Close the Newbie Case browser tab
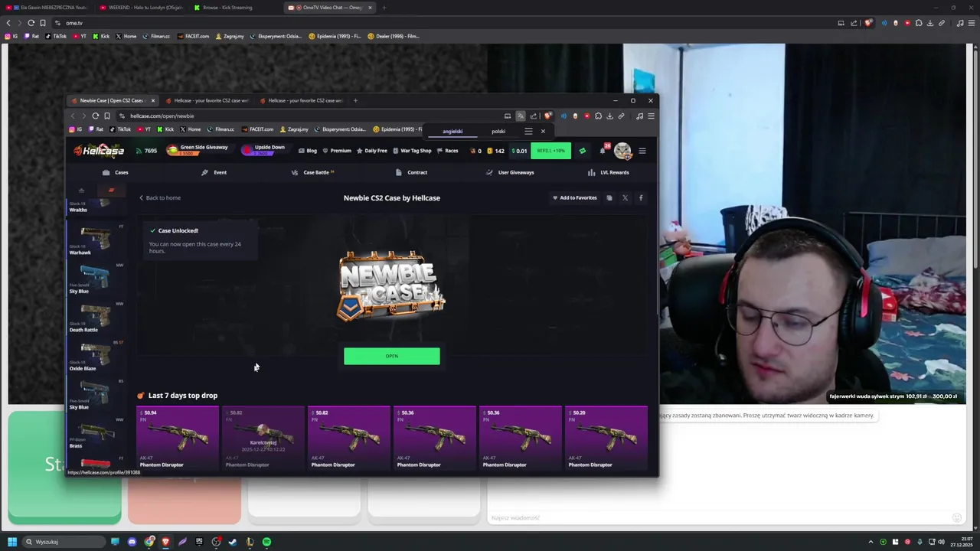 pyautogui.click(x=153, y=100)
